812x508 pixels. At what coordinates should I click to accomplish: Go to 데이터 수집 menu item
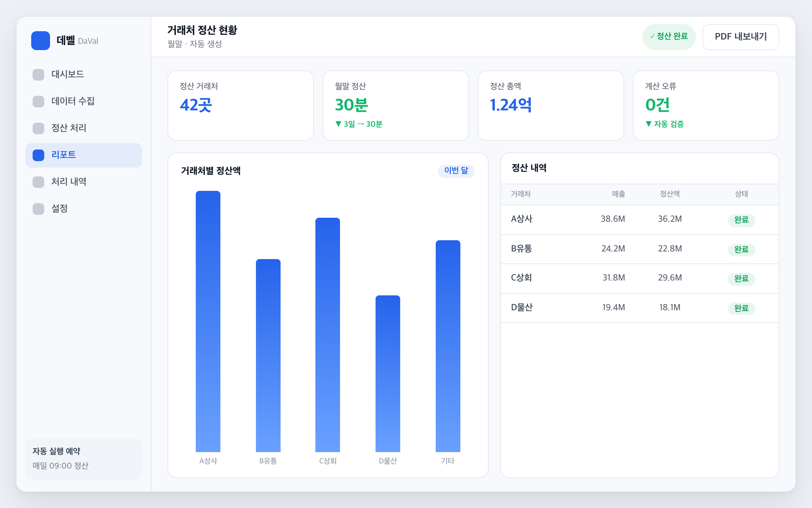click(84, 102)
